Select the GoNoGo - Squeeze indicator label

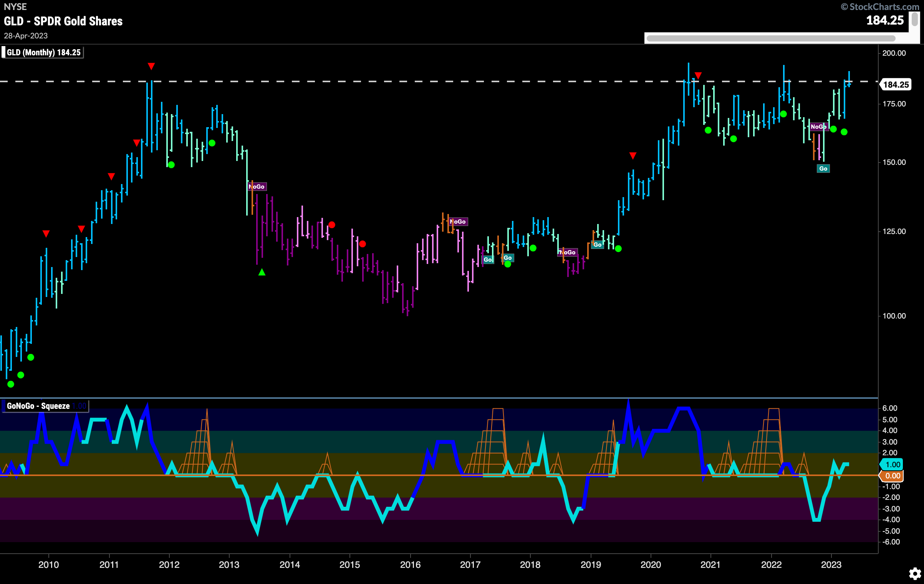point(45,406)
